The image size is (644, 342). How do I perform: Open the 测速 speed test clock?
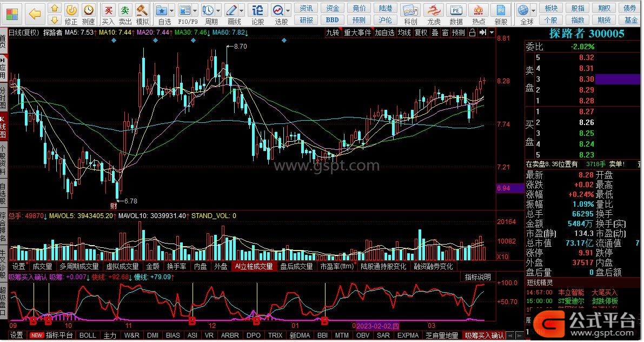point(88,14)
